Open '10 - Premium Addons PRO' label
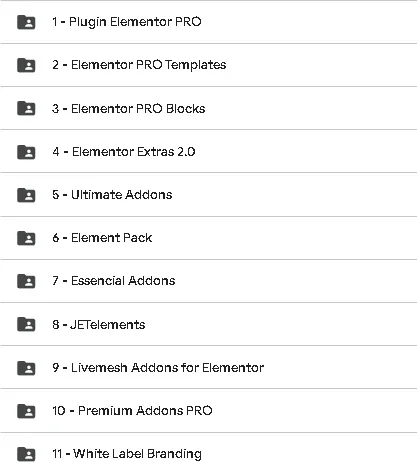Viewport: 417px width, 475px height. (132, 411)
